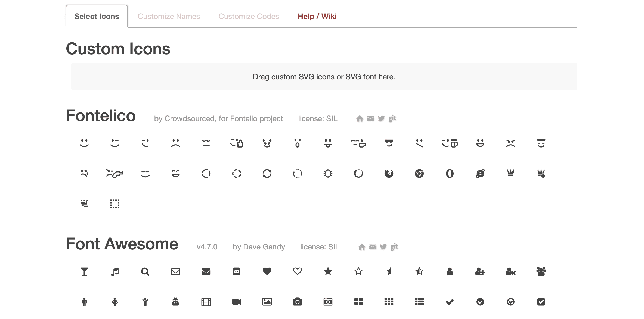Select the cocktail glass icon
This screenshot has width=644, height=319.
84,271
